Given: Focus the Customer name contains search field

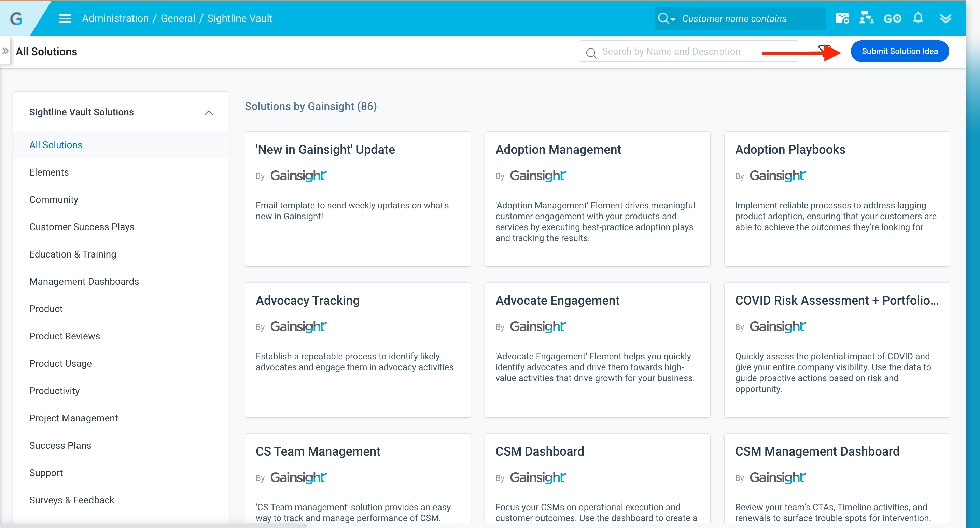Looking at the screenshot, I should point(740,18).
